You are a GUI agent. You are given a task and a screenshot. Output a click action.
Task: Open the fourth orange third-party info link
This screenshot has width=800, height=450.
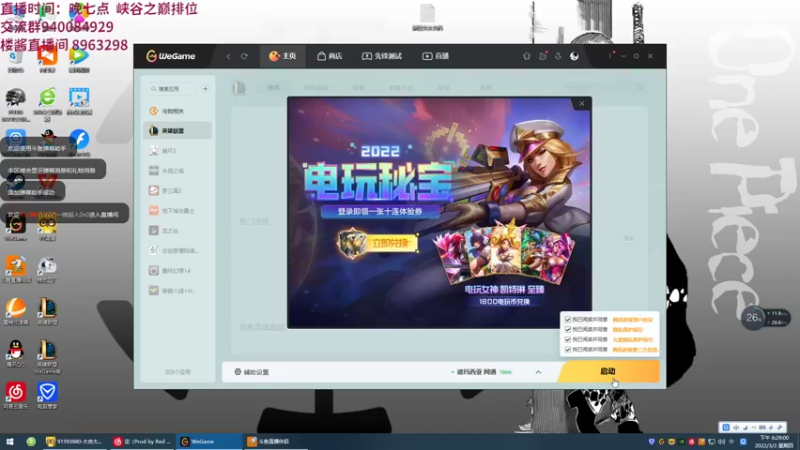[635, 349]
